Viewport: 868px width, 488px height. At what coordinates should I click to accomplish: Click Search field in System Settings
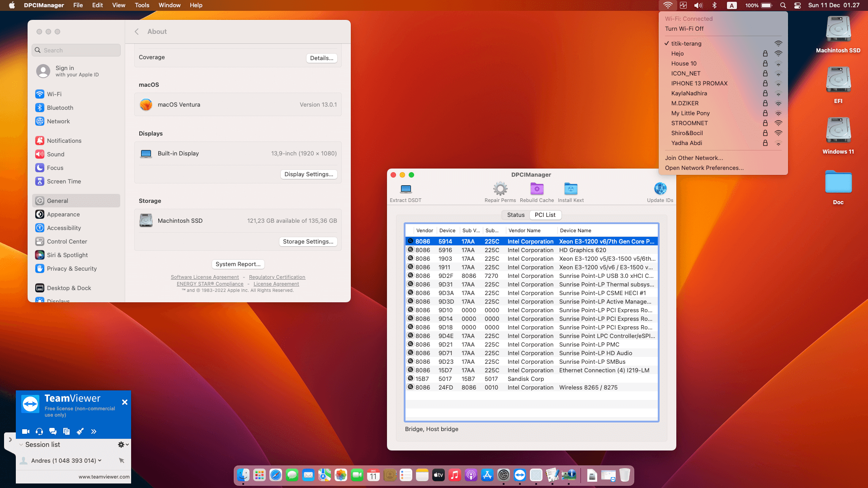[x=76, y=50]
